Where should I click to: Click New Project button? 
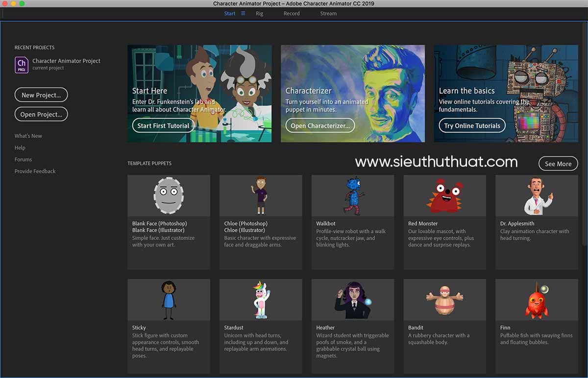coord(41,95)
